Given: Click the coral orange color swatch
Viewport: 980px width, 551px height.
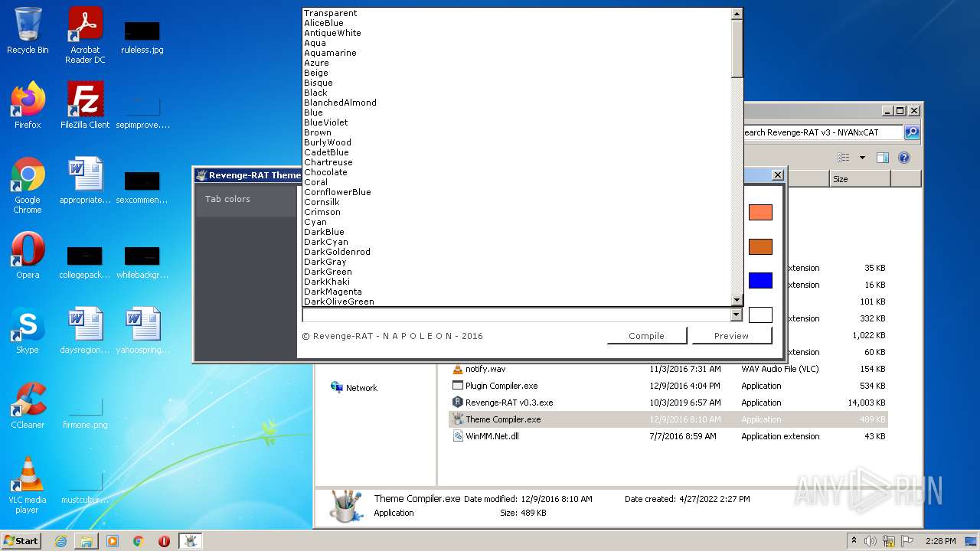Looking at the screenshot, I should point(760,212).
